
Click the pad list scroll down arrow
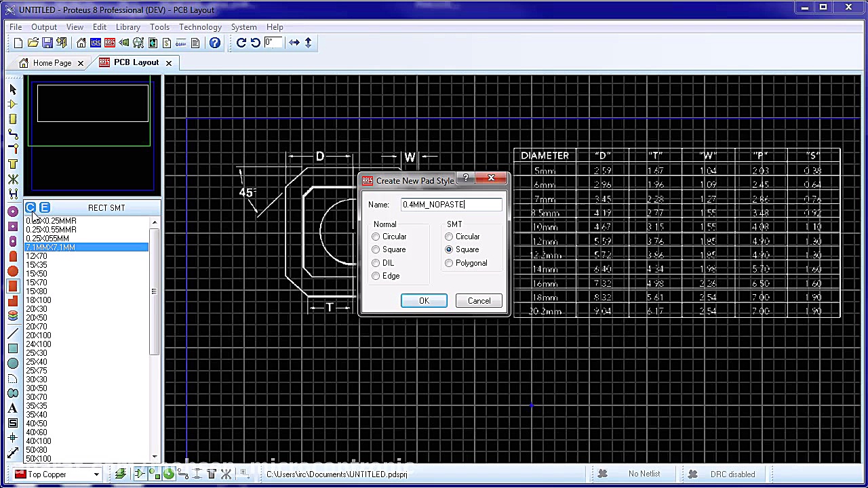(155, 457)
